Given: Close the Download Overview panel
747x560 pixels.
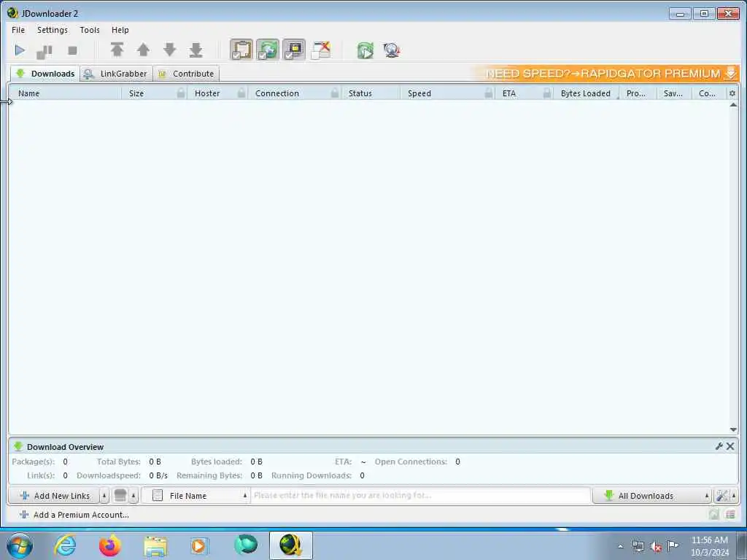Looking at the screenshot, I should pos(730,446).
